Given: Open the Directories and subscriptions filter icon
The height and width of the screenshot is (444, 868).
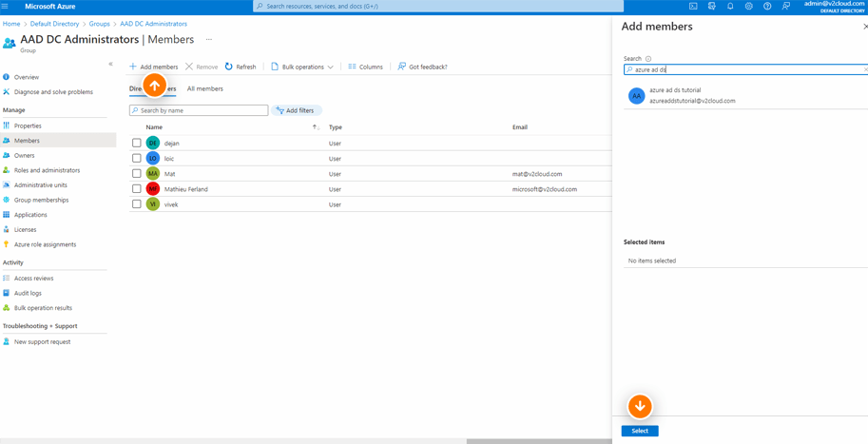Looking at the screenshot, I should pos(712,6).
